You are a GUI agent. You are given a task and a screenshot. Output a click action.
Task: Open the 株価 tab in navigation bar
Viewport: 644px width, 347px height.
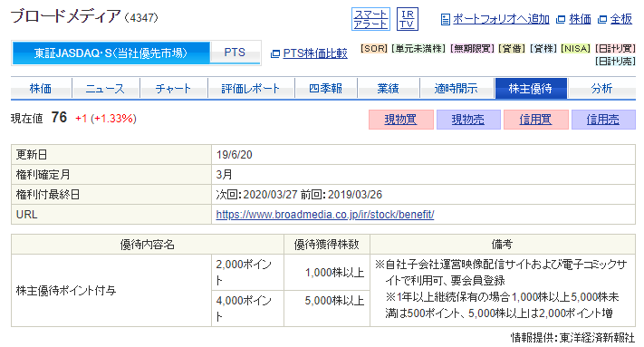click(41, 88)
